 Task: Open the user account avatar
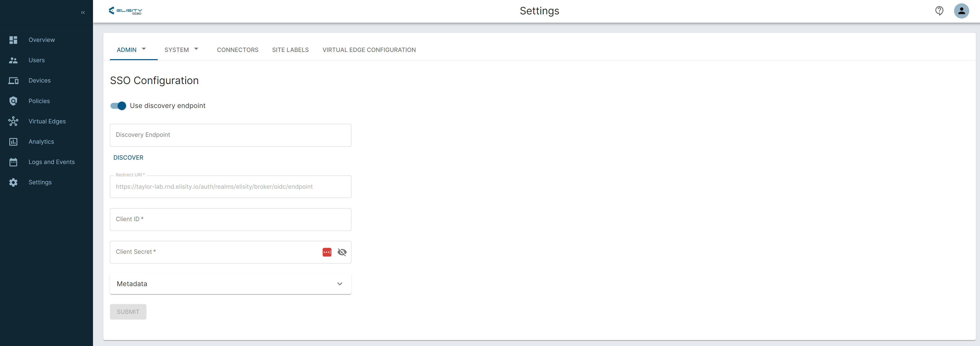(961, 11)
